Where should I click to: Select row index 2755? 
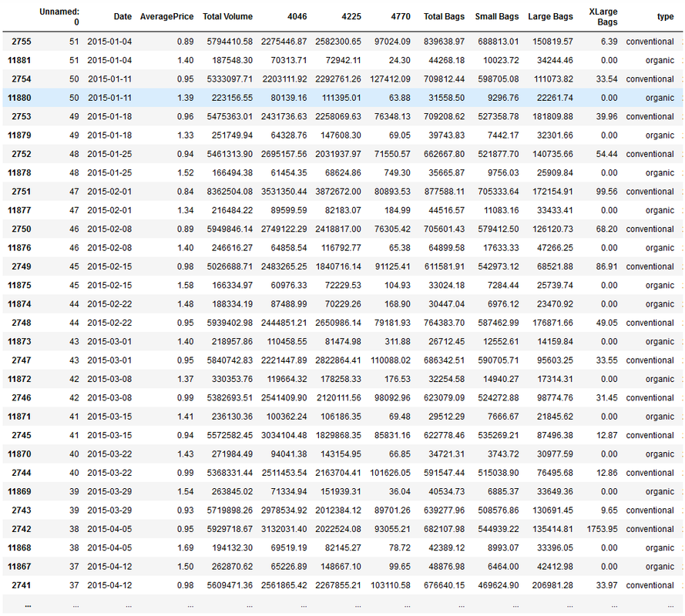click(22, 42)
